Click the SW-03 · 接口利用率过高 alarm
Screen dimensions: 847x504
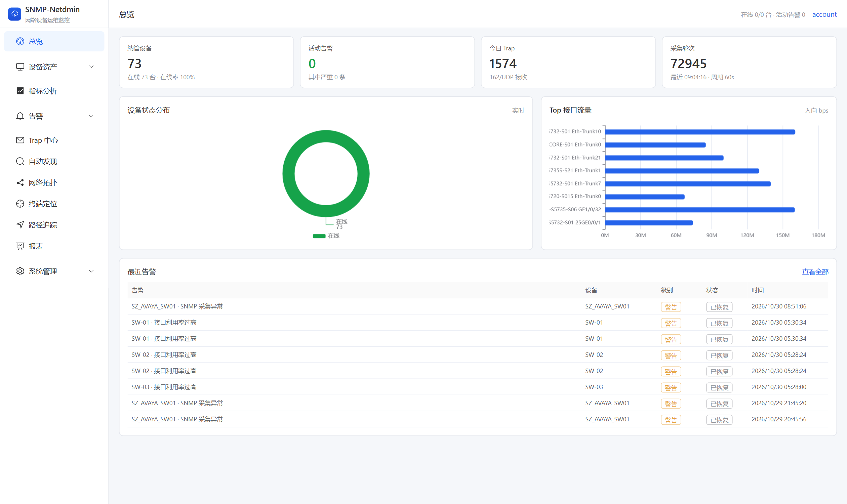coord(164,387)
